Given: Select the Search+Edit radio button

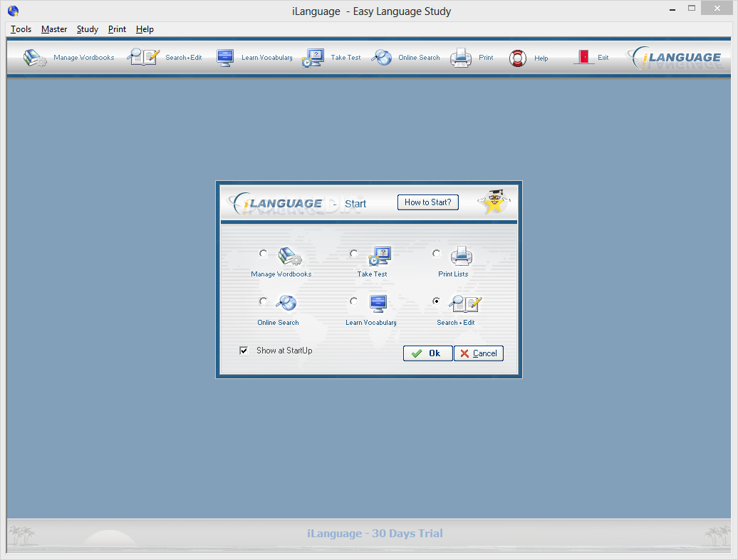Looking at the screenshot, I should point(437,301).
